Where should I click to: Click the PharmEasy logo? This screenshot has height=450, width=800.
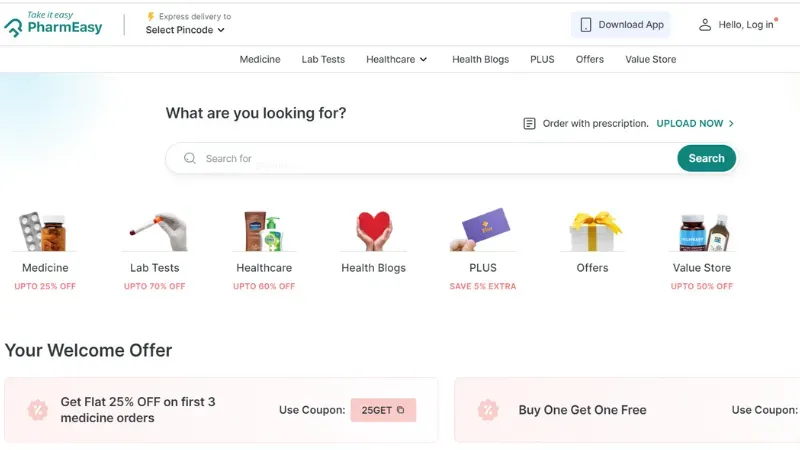point(53,24)
